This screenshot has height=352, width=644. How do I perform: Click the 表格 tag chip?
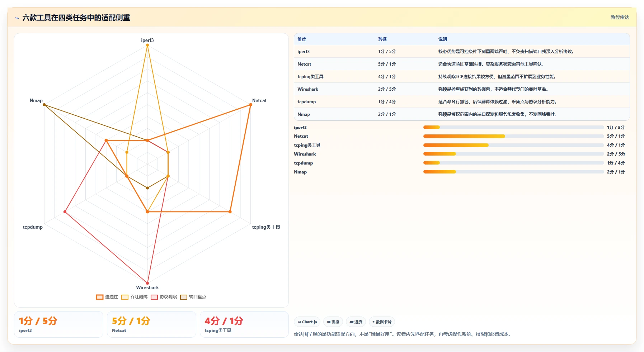(x=333, y=322)
